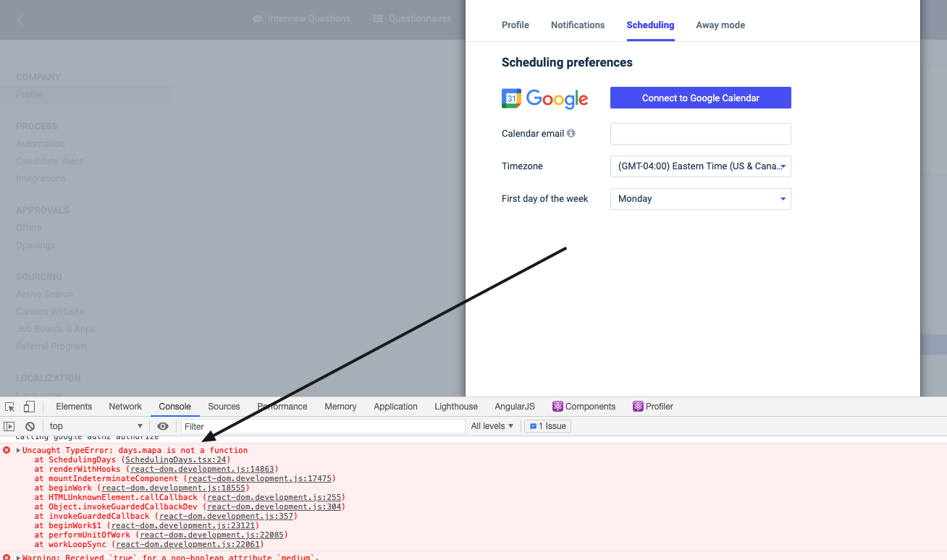Viewport: 947px width, 560px height.
Task: Open the React Profiler tab
Action: coord(653,407)
